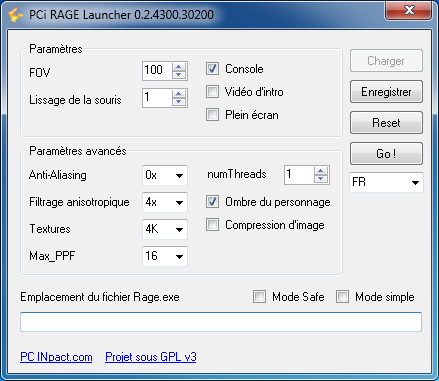Click the 'Max_PPF' label
The image size is (439, 381).
coord(52,256)
